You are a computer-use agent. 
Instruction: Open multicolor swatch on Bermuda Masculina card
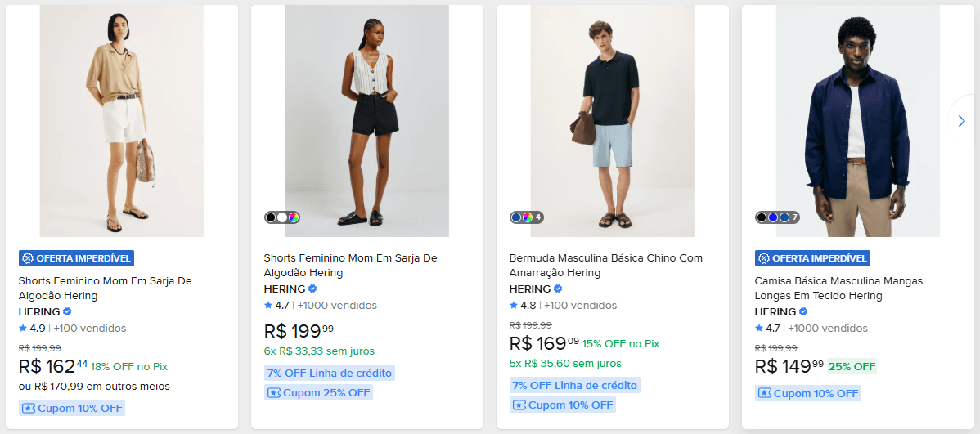[x=528, y=217]
